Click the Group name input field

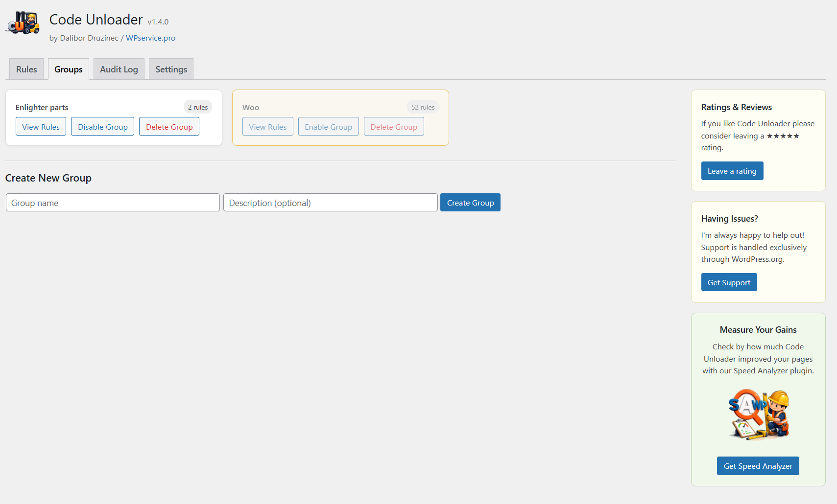pyautogui.click(x=113, y=202)
